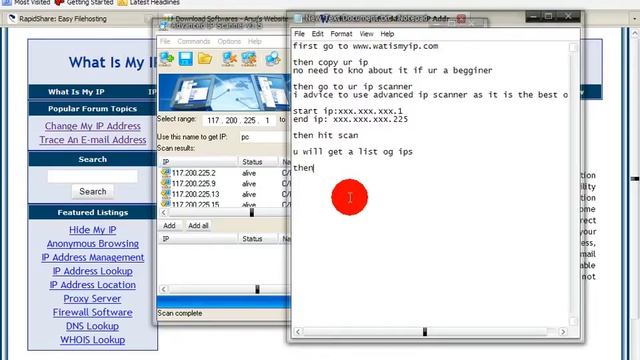
Task: Click Getting Started bookmark in browser
Action: [84, 2]
